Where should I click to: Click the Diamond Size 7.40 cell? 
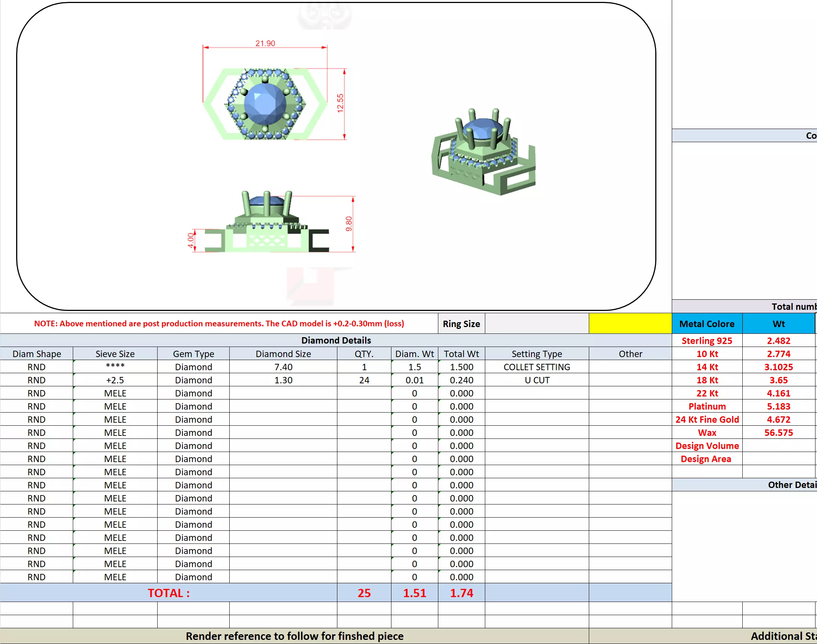[x=283, y=367]
